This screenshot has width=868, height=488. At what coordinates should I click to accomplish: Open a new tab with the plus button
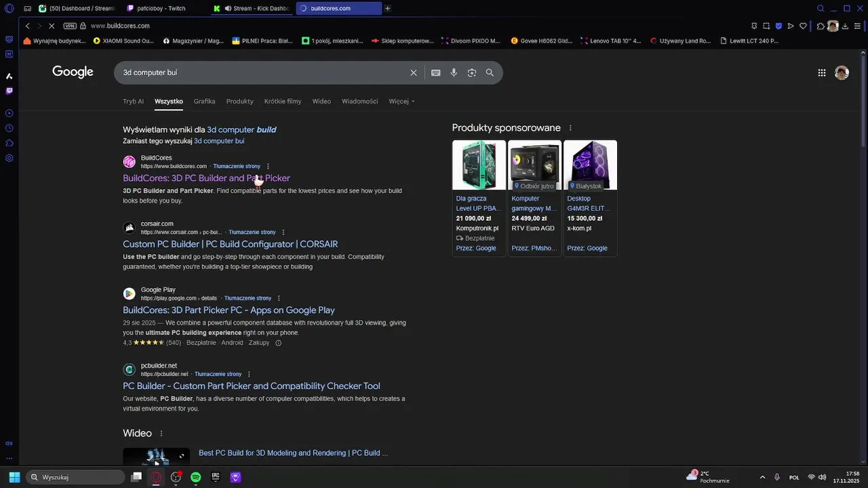click(387, 8)
